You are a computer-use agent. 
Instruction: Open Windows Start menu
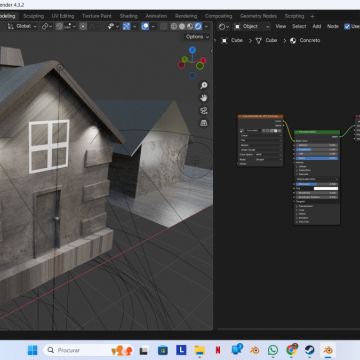33,350
